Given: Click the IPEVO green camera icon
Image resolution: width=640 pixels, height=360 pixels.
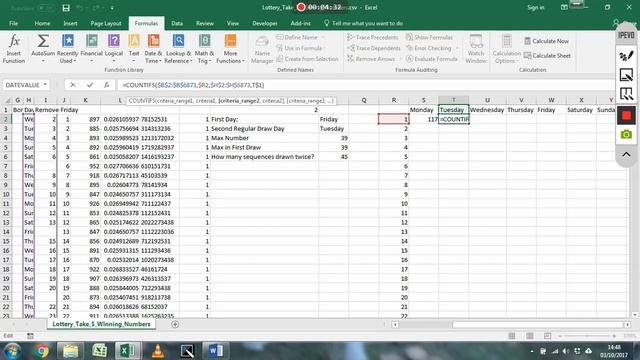Looking at the screenshot, I should coord(626,134).
